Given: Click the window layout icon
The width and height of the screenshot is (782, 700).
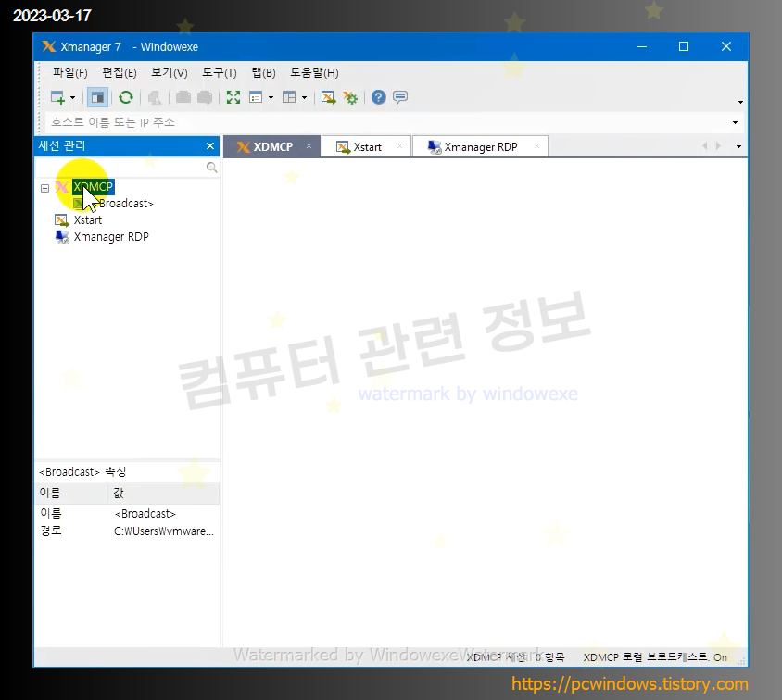Looking at the screenshot, I should point(289,97).
